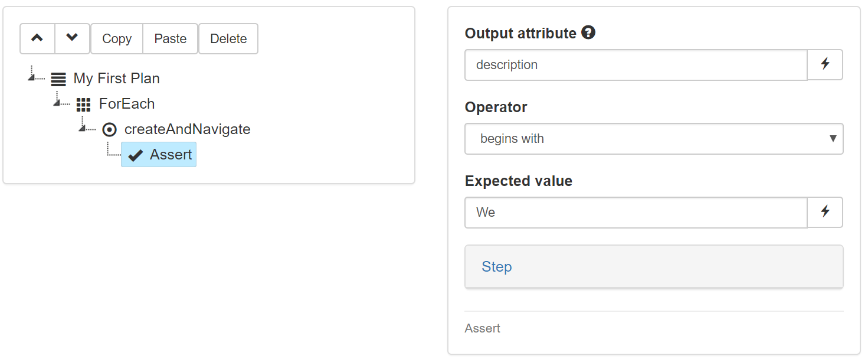This screenshot has height=362, width=868.
Task: Focus the Output attribute description field
Action: tap(636, 64)
